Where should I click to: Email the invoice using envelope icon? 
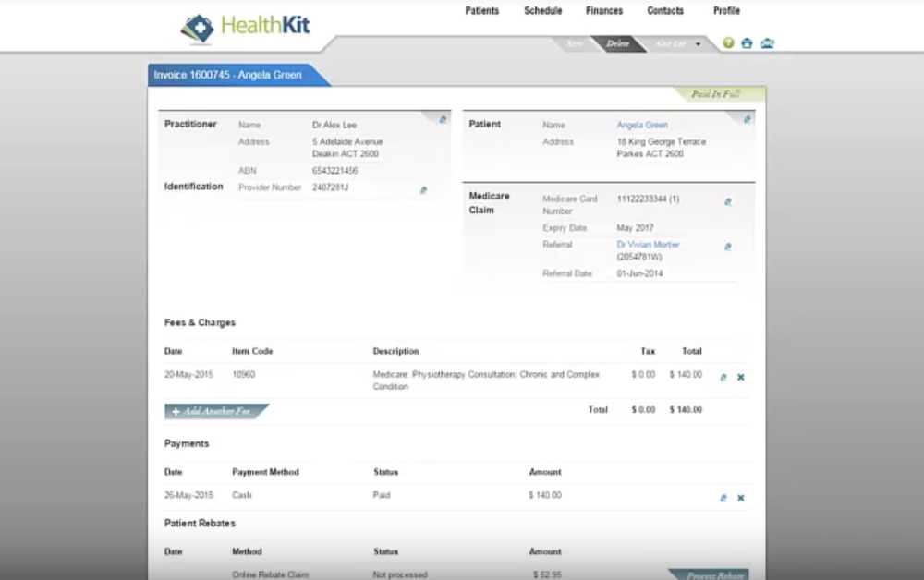coord(767,43)
